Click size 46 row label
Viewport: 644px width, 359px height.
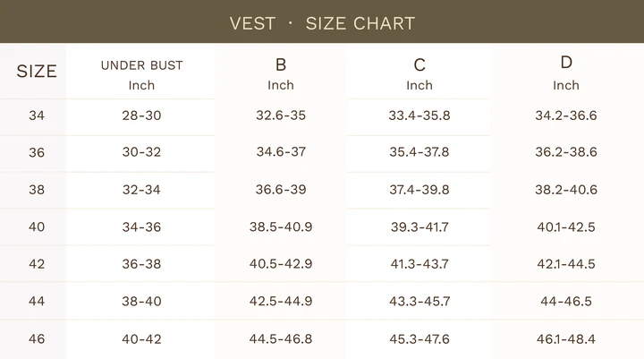[37, 338]
